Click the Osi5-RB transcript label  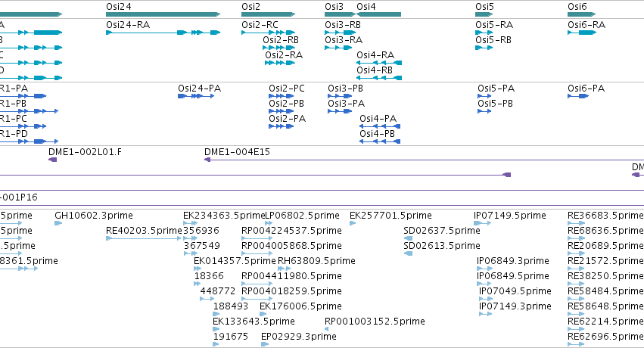coord(493,40)
